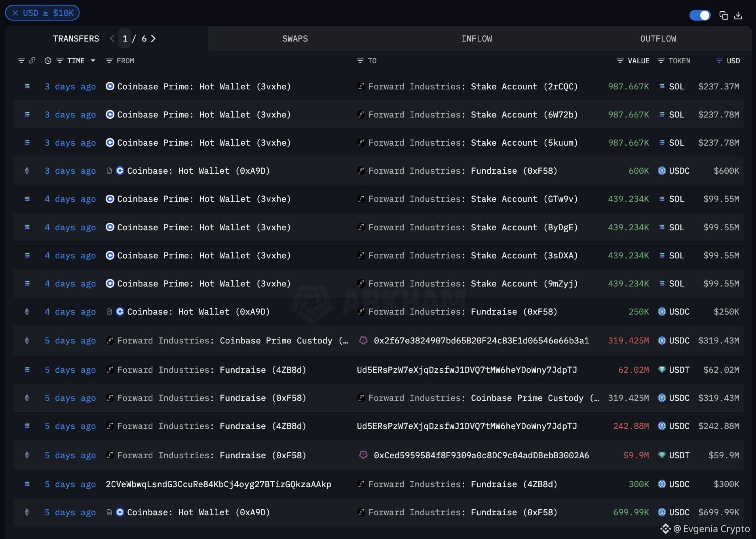Go to next transfers page arrow
The image size is (756, 539).
tap(153, 38)
